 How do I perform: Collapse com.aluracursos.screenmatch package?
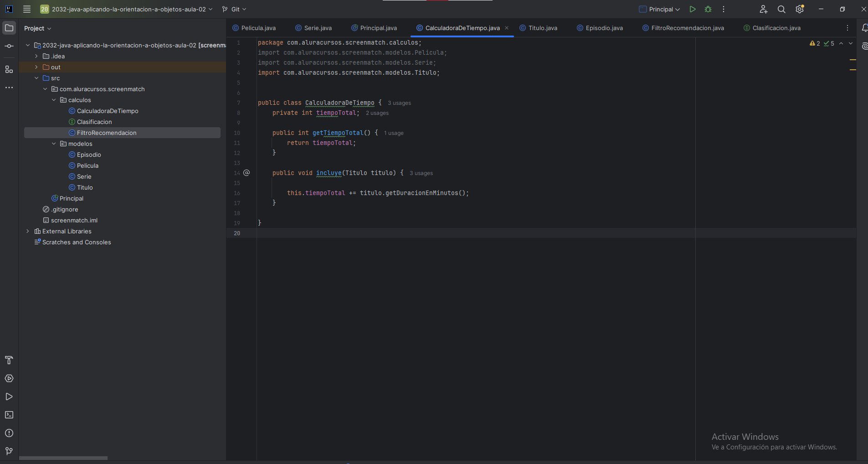coord(45,89)
